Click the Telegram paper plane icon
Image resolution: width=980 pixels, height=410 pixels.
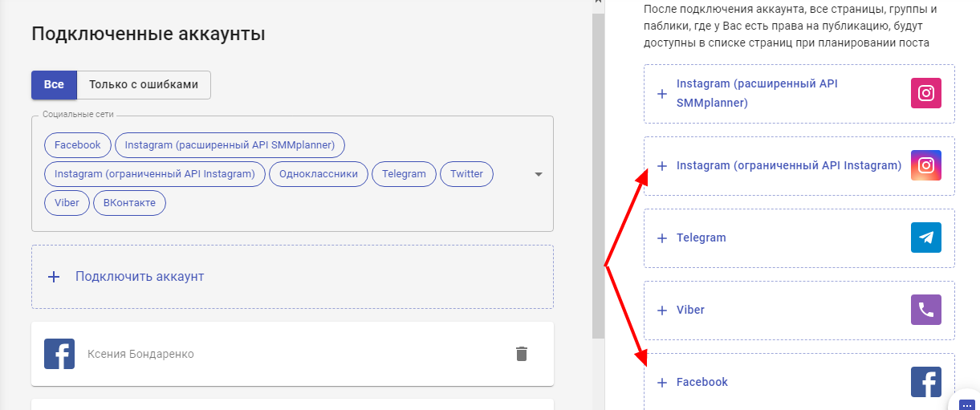click(925, 237)
